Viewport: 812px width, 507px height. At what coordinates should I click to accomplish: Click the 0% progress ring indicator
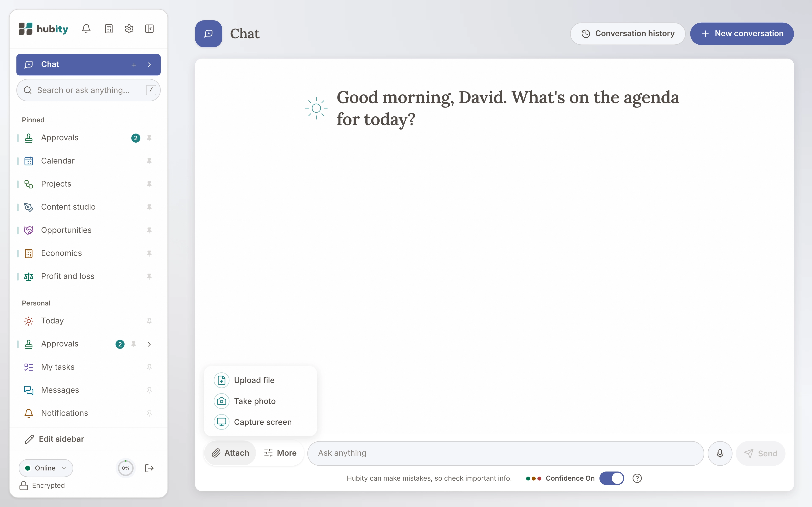pyautogui.click(x=125, y=468)
